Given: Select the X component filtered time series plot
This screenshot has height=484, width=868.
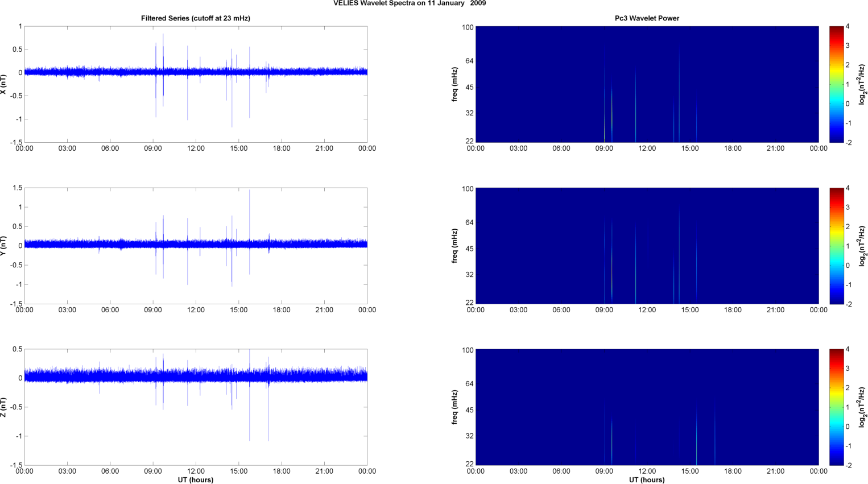Looking at the screenshot, I should point(196,84).
